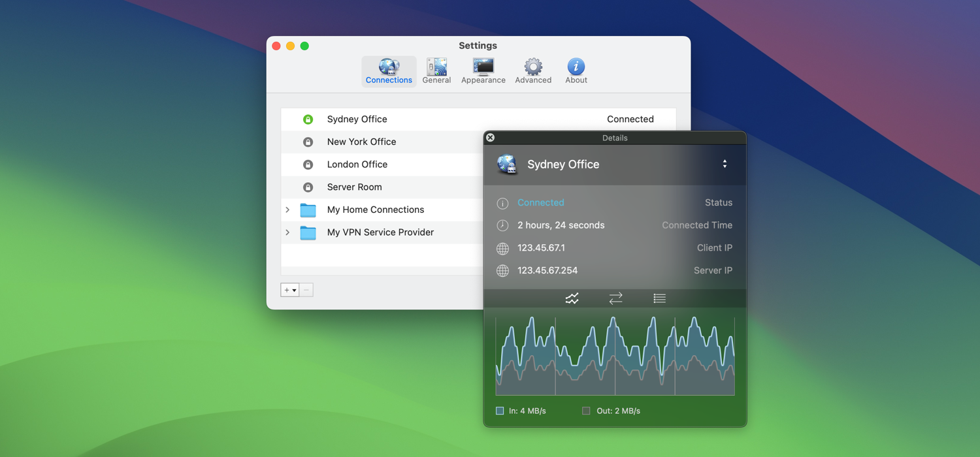Go to the Advanced settings tab
This screenshot has width=980, height=457.
(533, 71)
